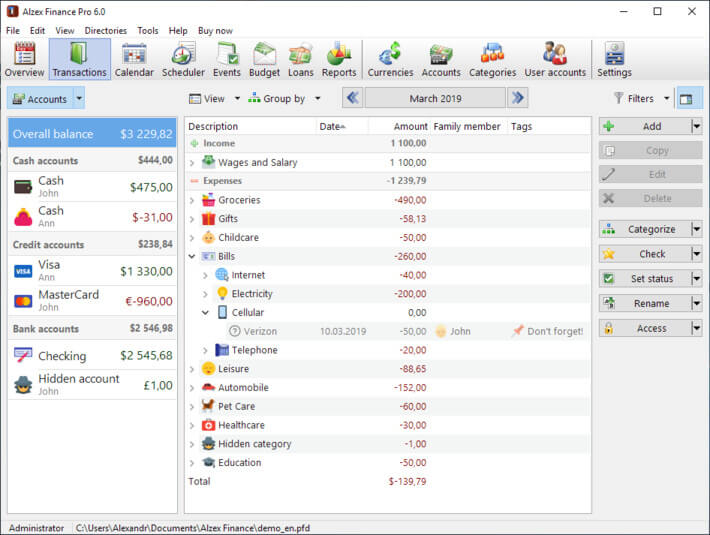Select the Hidden account

pos(92,385)
